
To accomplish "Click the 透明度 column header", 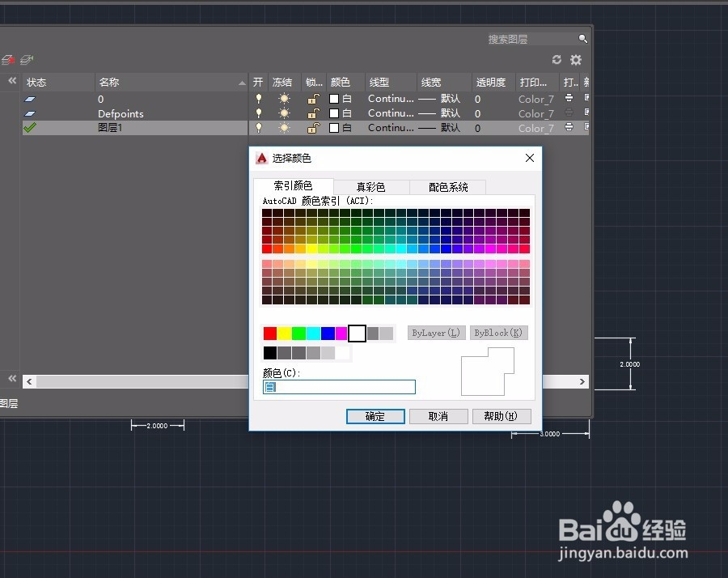I will [x=493, y=83].
